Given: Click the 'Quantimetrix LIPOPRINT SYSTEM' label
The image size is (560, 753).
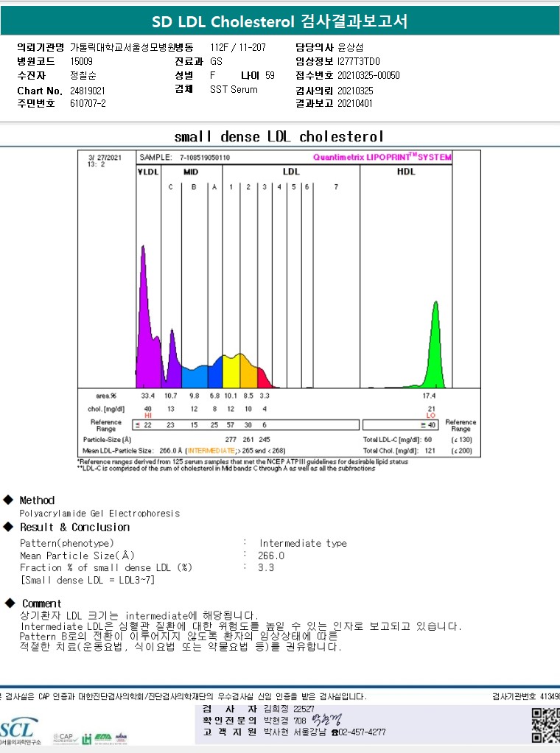Looking at the screenshot, I should coord(382,157).
